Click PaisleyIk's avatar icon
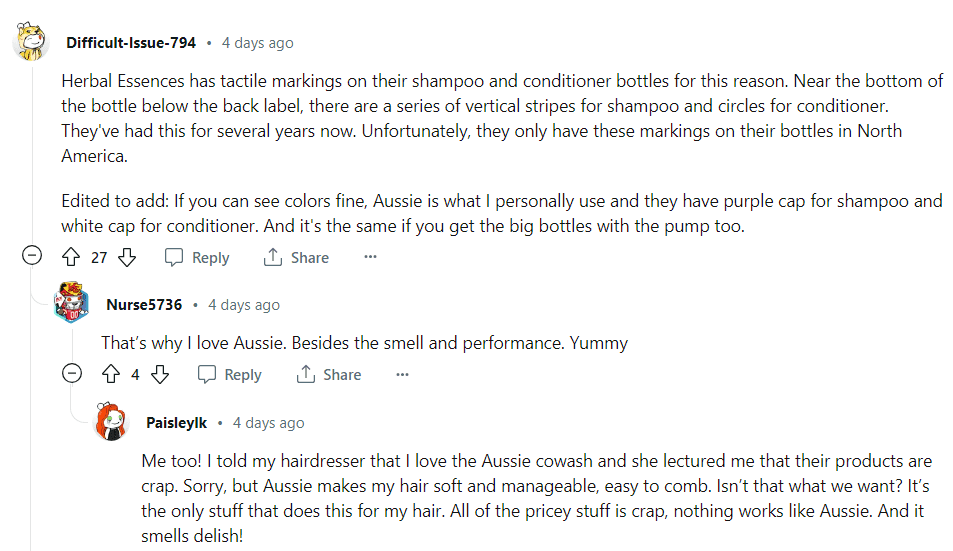Screen dimensions: 953x551 coord(112,422)
